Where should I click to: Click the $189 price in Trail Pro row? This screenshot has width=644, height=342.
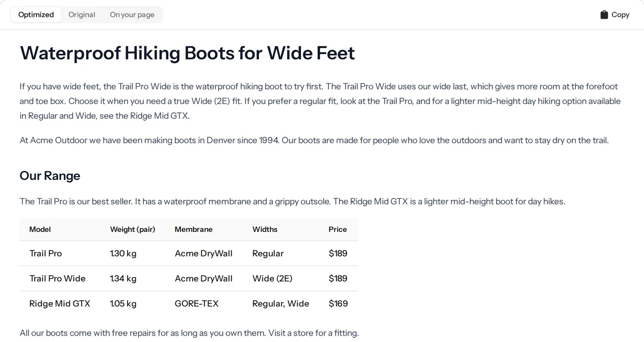(338, 254)
